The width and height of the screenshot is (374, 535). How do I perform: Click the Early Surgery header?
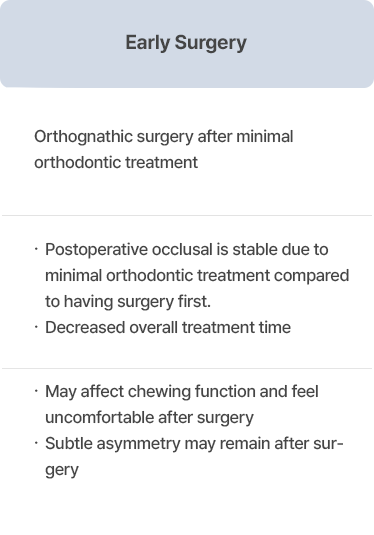(187, 44)
